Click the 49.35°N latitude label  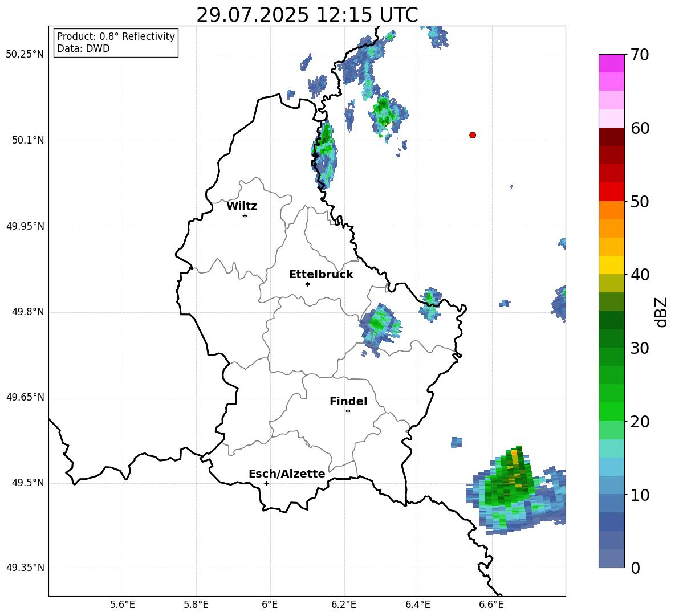(25, 568)
